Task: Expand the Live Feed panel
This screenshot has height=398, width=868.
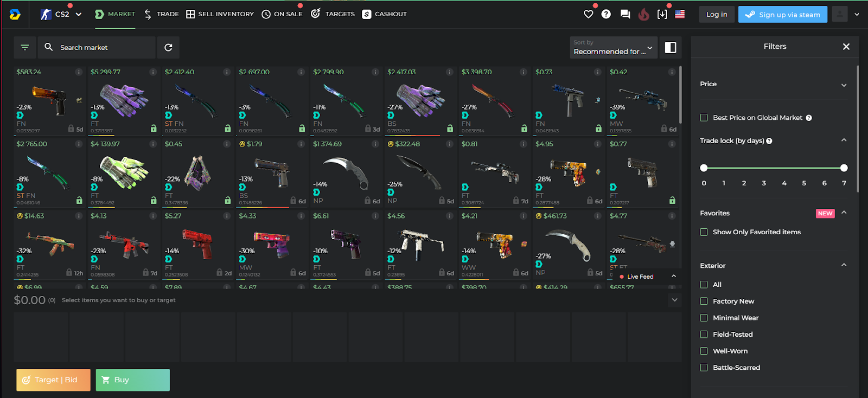Action: pyautogui.click(x=674, y=277)
